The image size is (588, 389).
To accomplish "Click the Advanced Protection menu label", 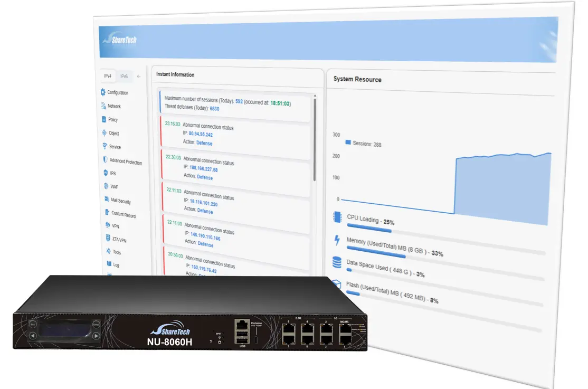I will 126,162.
